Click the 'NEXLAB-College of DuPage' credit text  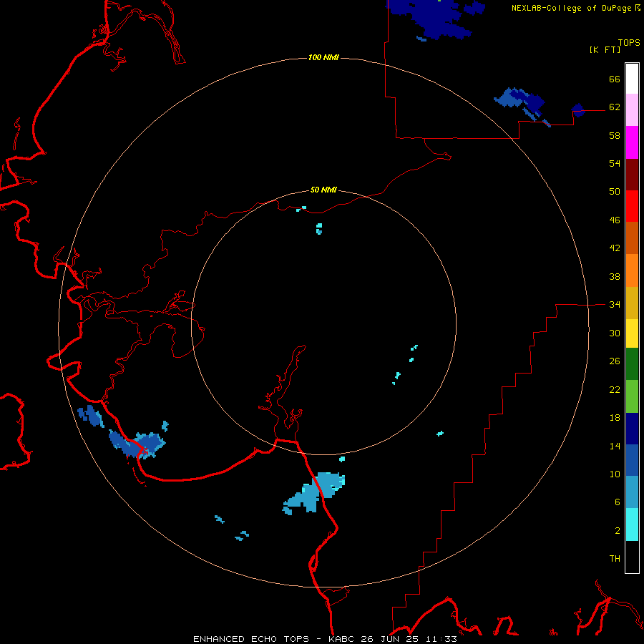(x=571, y=8)
